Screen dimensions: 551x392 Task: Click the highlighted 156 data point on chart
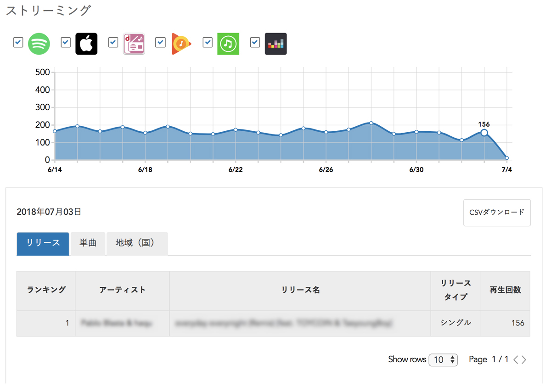(x=484, y=133)
